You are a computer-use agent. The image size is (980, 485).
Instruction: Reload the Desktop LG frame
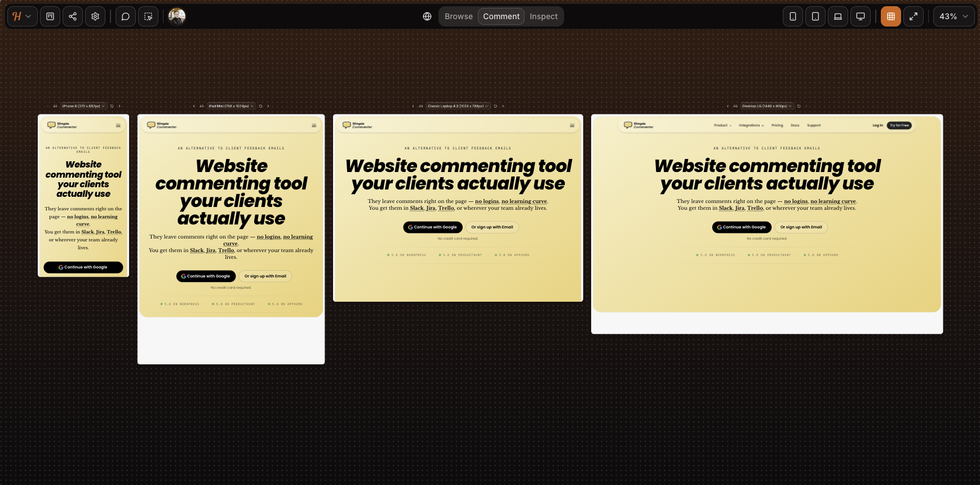click(x=799, y=106)
